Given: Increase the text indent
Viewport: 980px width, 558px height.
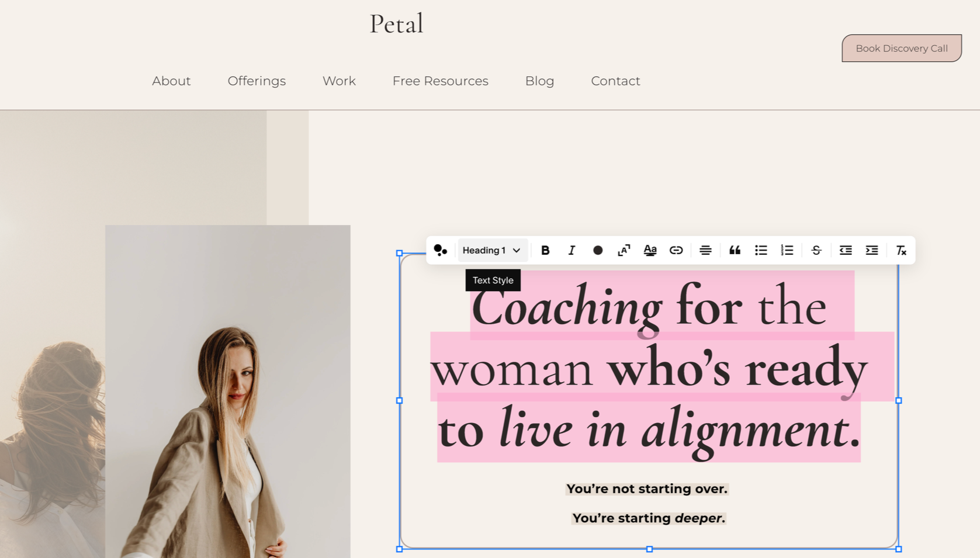Looking at the screenshot, I should pyautogui.click(x=872, y=251).
